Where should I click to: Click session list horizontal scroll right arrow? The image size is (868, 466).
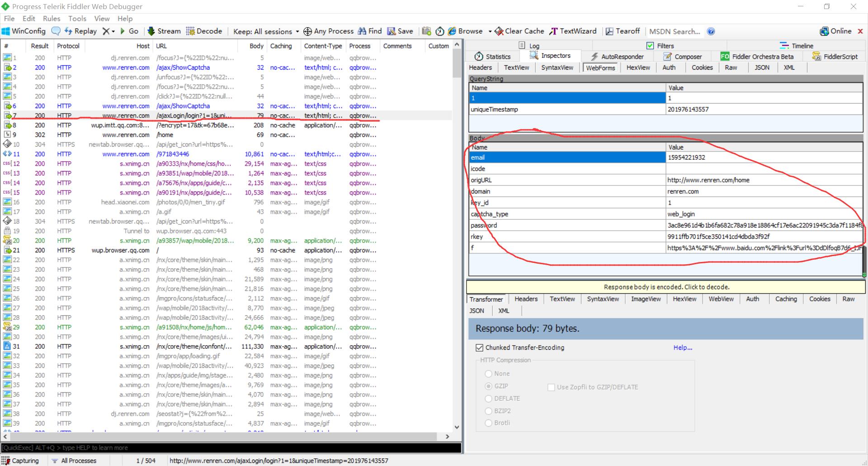tap(448, 437)
